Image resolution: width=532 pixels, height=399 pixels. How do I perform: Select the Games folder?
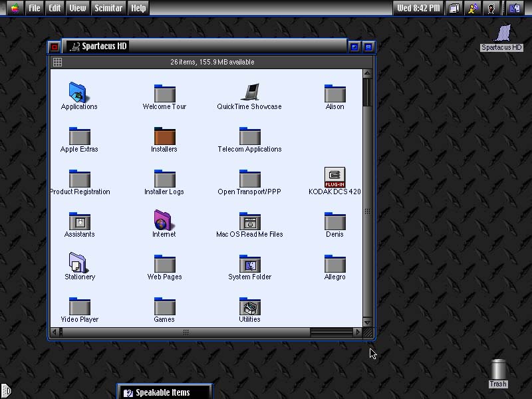click(164, 306)
